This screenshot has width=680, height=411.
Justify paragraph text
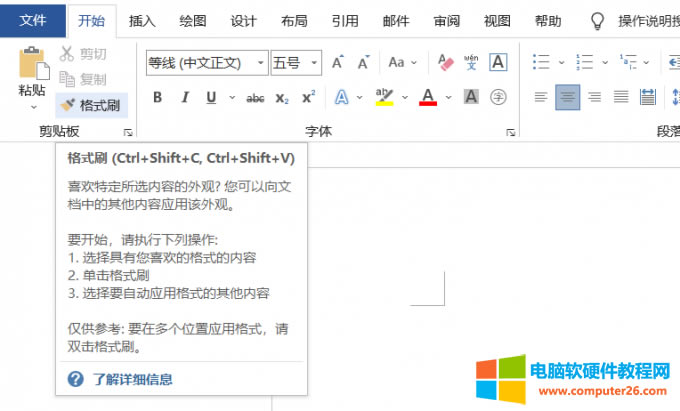[x=621, y=97]
